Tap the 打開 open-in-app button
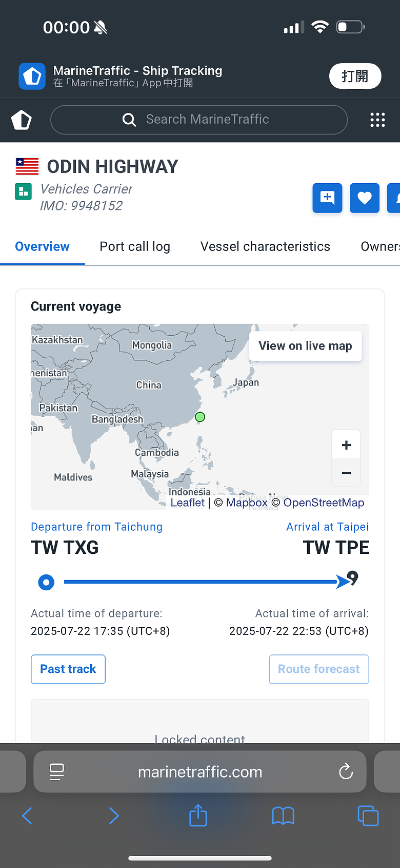 [355, 76]
